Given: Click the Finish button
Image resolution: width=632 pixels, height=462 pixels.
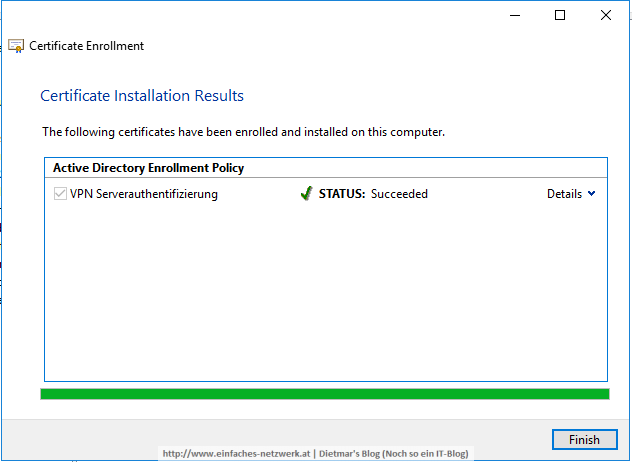Looking at the screenshot, I should tap(584, 439).
